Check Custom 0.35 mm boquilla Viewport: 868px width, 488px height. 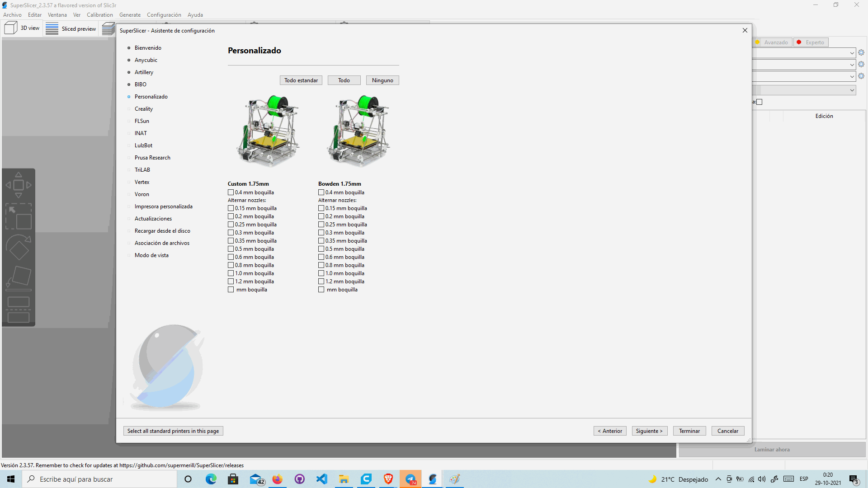click(x=231, y=241)
